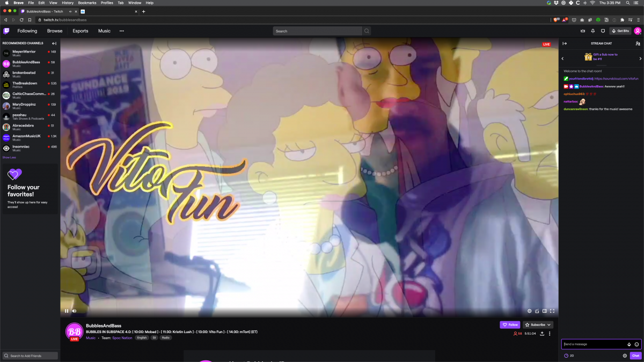Go to previous chat banner item
Screen dimensions: 644x362
pyautogui.click(x=562, y=58)
